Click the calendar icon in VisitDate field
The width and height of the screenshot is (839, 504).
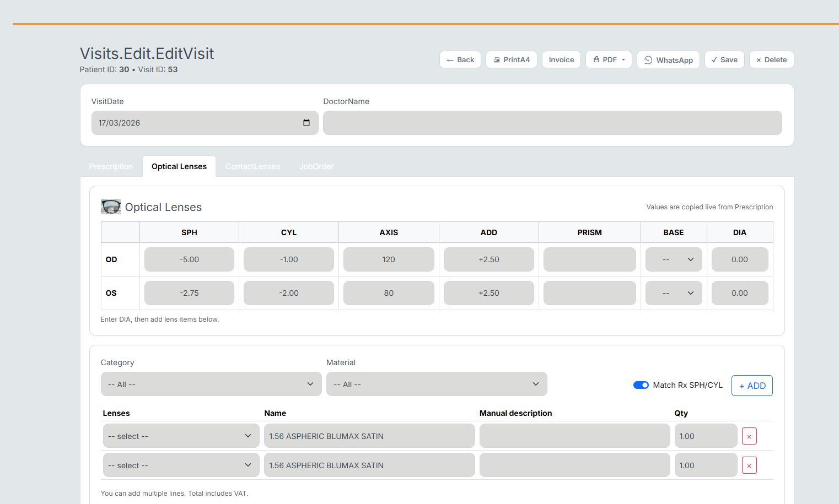(306, 123)
